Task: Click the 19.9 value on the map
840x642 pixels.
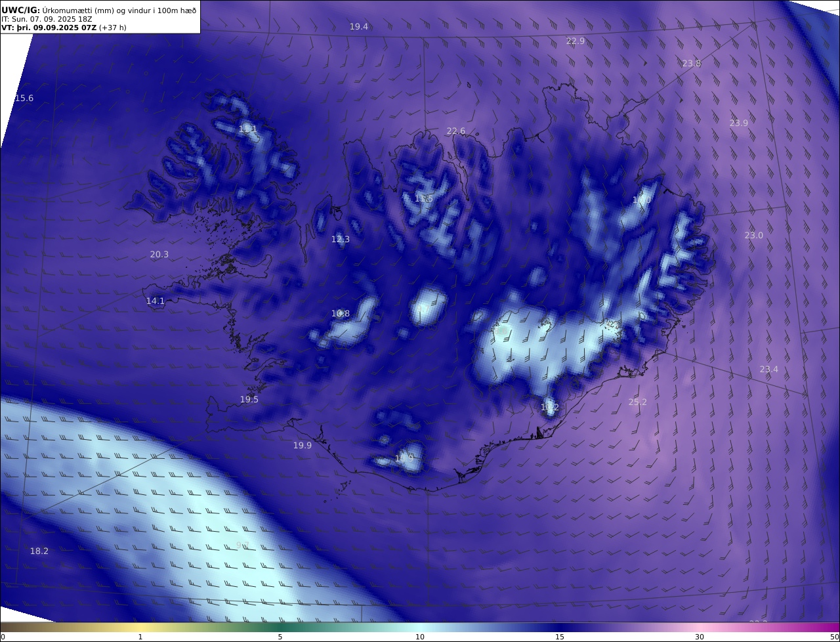Action: (x=303, y=446)
